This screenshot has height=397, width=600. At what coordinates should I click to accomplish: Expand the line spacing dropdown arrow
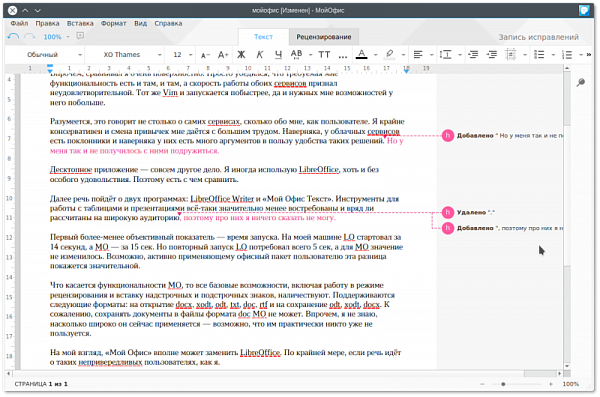coord(460,55)
